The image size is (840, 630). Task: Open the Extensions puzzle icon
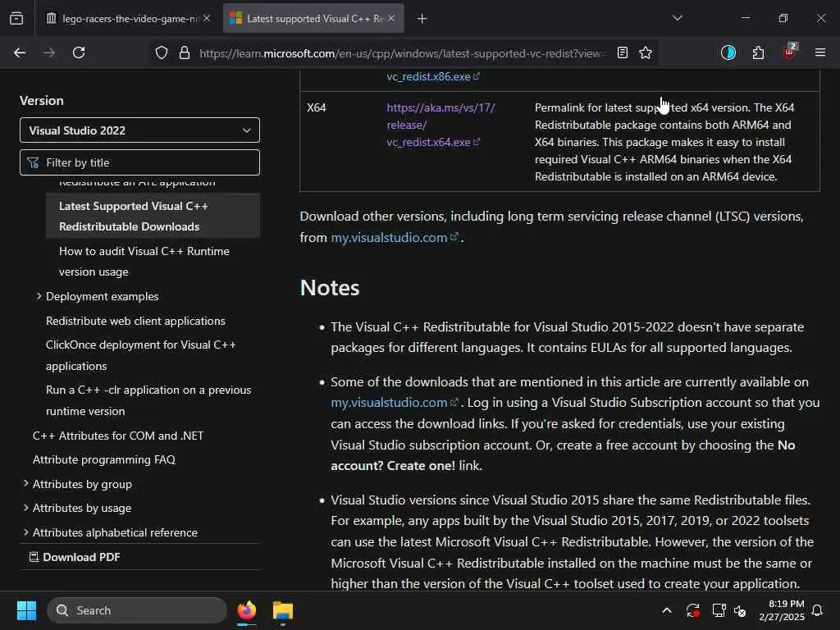tap(758, 52)
